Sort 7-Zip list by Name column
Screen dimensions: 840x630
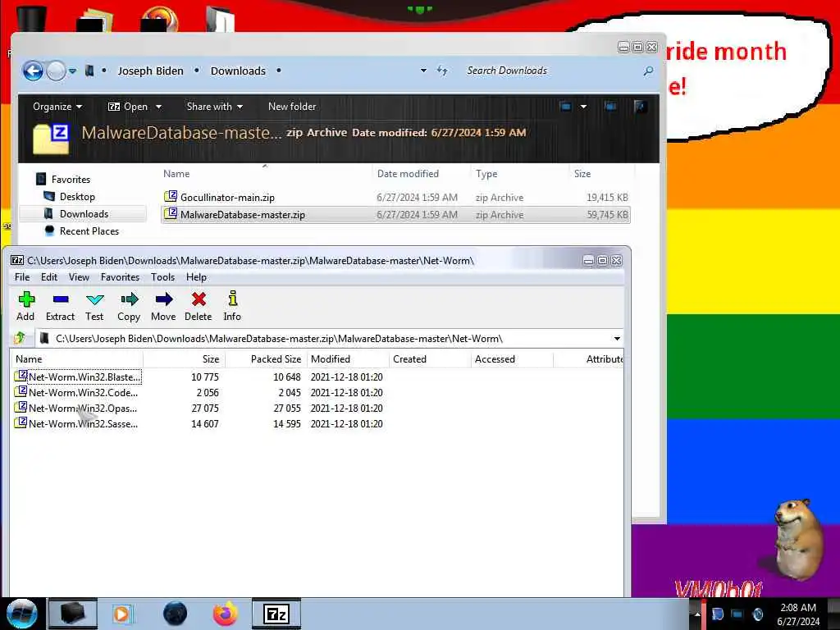(x=76, y=359)
